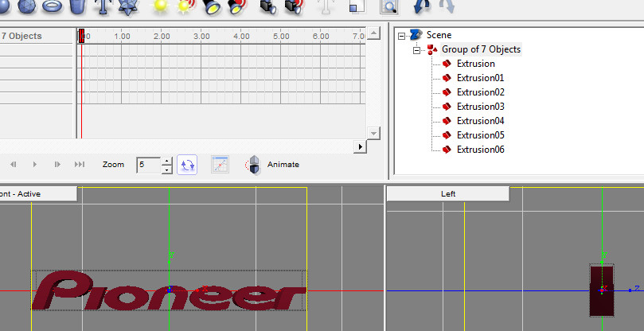Click the Zoom value input field
Image resolution: width=644 pixels, height=331 pixels.
coord(149,165)
